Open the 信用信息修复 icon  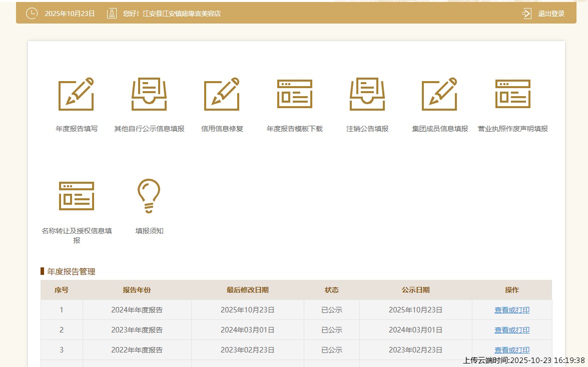(222, 94)
